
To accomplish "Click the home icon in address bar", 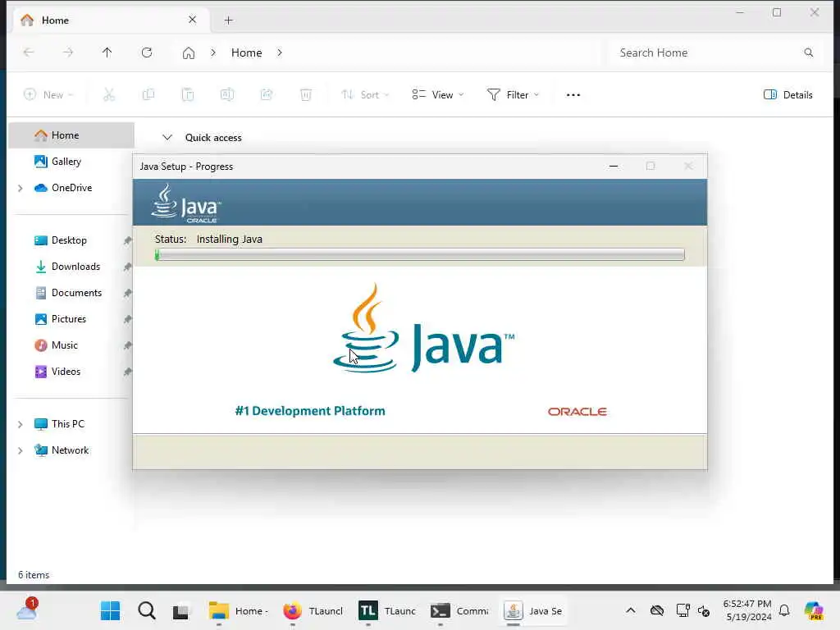I will click(x=189, y=52).
